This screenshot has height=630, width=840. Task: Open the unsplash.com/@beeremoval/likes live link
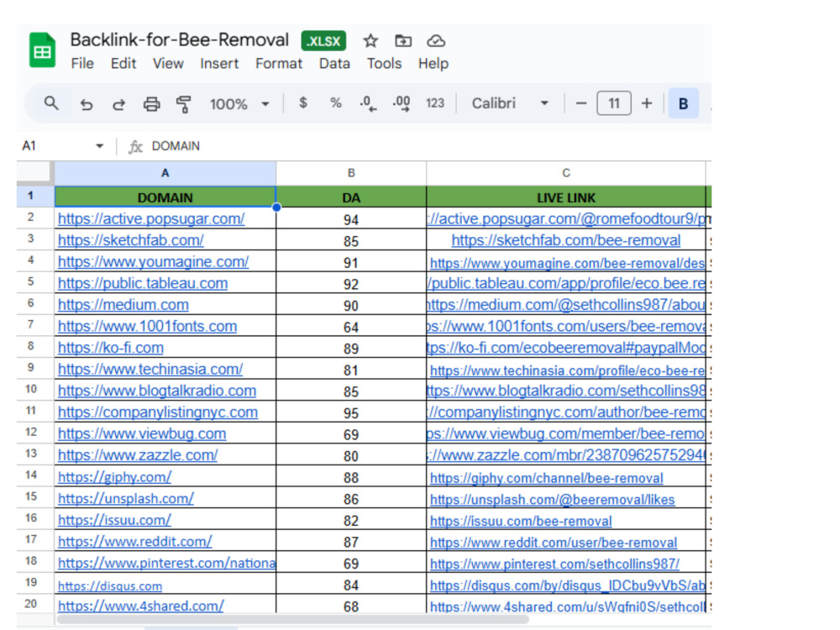553,499
